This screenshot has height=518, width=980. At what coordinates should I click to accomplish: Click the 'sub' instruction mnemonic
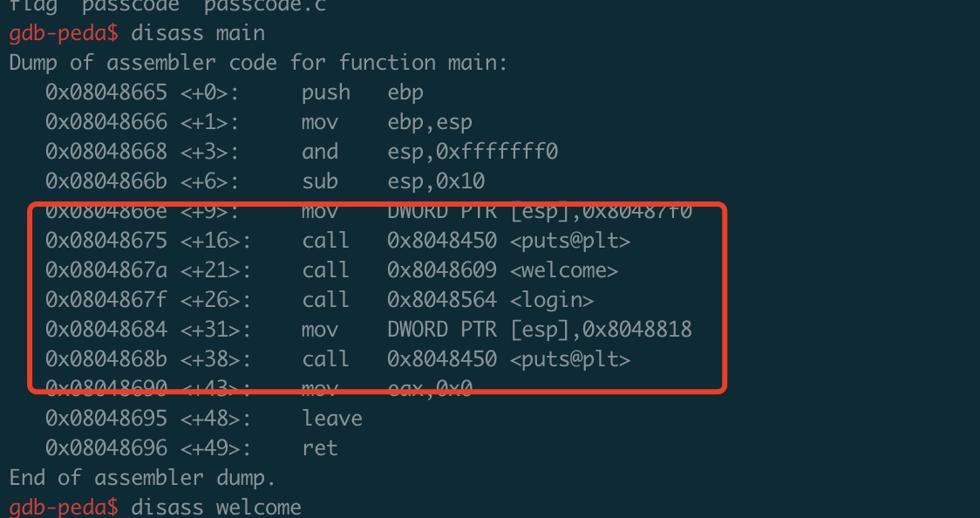point(320,181)
